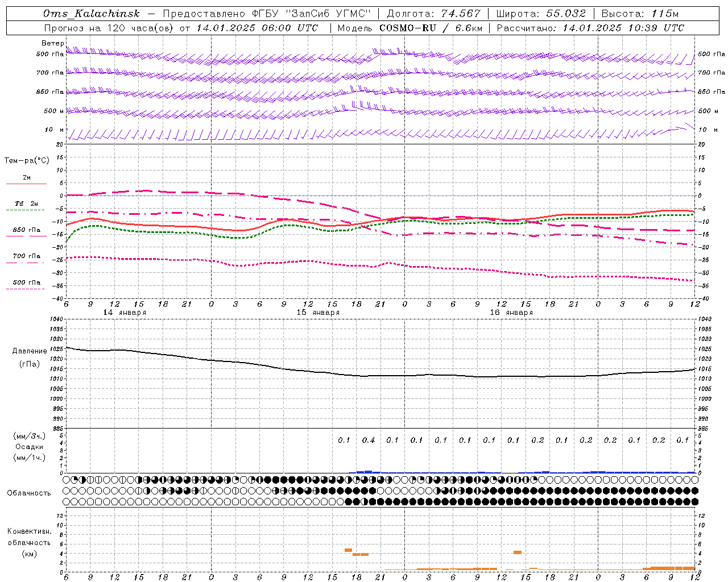Click the Долгота: 74.567 header value

tap(433, 14)
